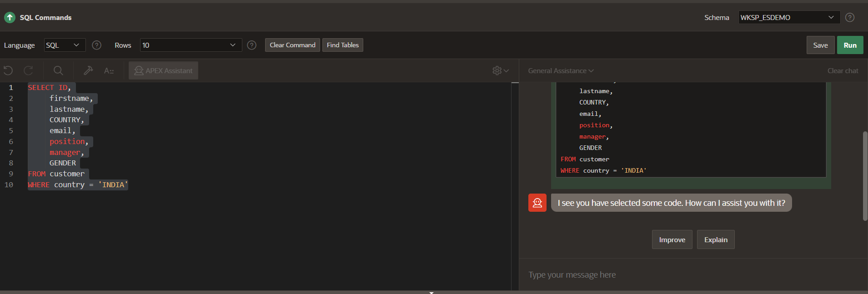868x294 pixels.
Task: Click the undo icon in editor toolbar
Action: pos(8,70)
